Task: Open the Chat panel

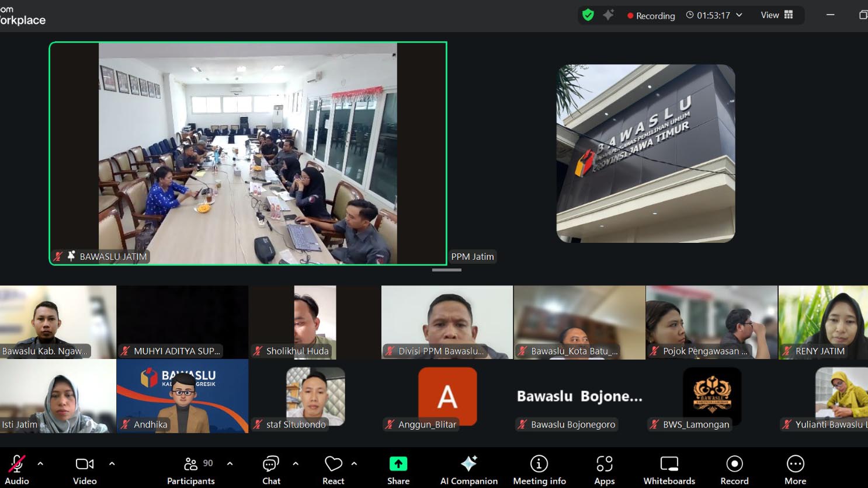Action: coord(271,470)
